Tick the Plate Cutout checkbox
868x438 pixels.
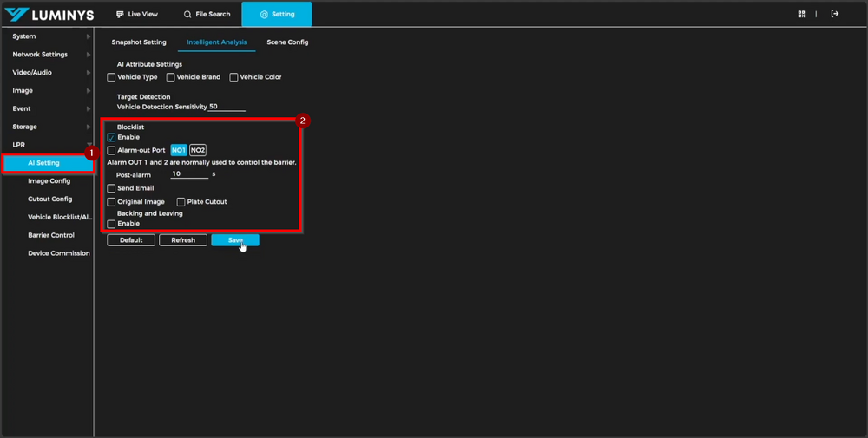(181, 202)
